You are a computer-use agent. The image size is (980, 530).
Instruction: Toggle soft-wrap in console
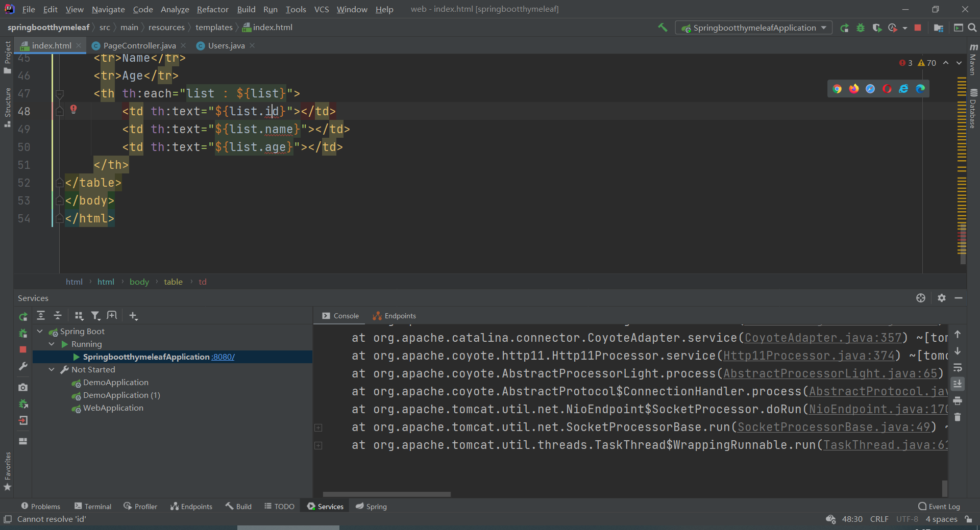[x=958, y=367]
